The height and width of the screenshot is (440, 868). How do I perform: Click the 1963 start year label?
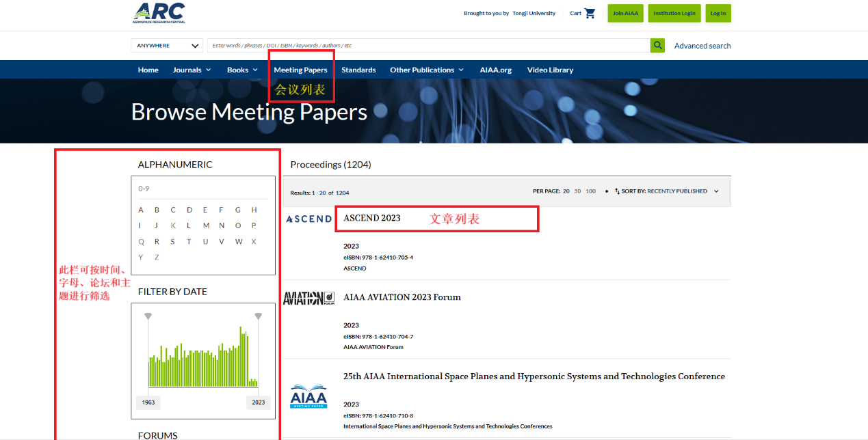[x=148, y=402]
